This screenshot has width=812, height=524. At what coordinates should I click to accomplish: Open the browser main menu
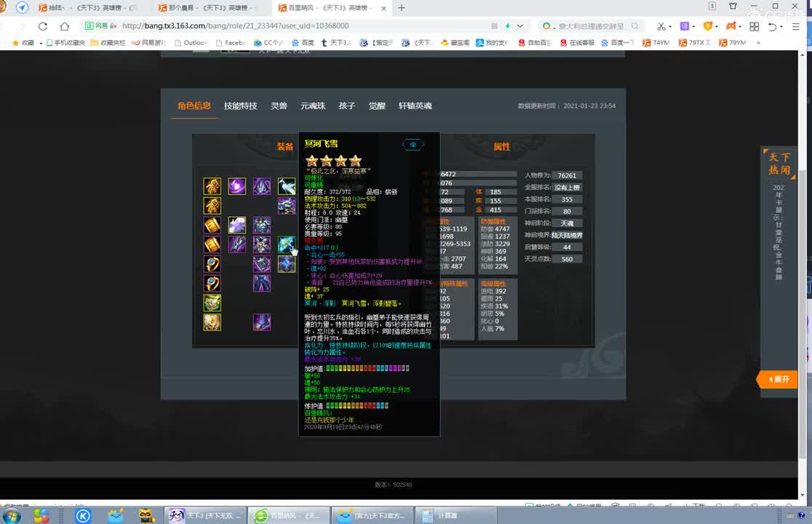[796, 26]
